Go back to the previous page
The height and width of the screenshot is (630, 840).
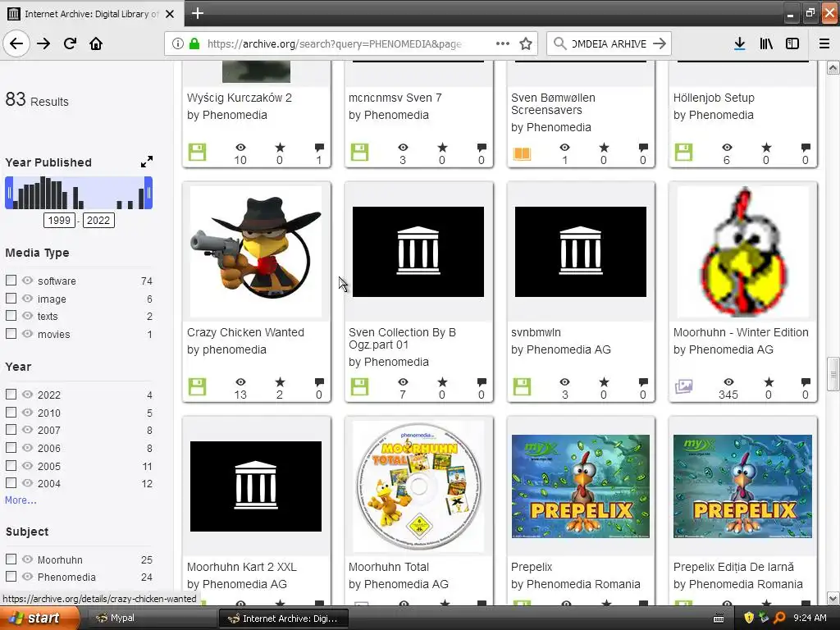click(x=16, y=44)
